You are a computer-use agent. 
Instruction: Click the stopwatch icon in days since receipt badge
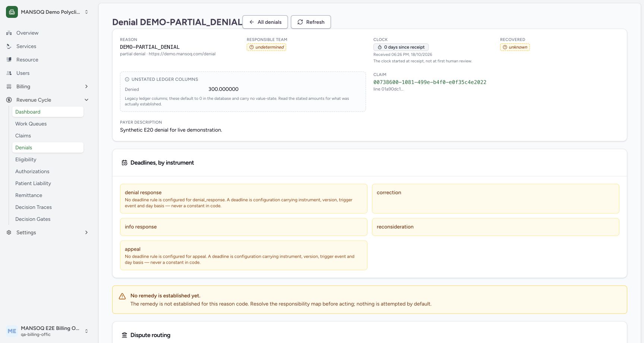(x=380, y=47)
